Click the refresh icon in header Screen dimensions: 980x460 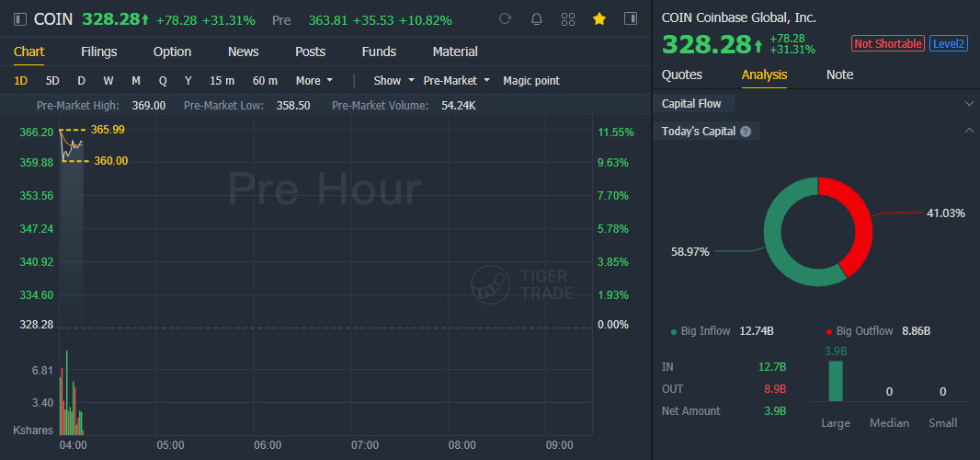(x=505, y=19)
